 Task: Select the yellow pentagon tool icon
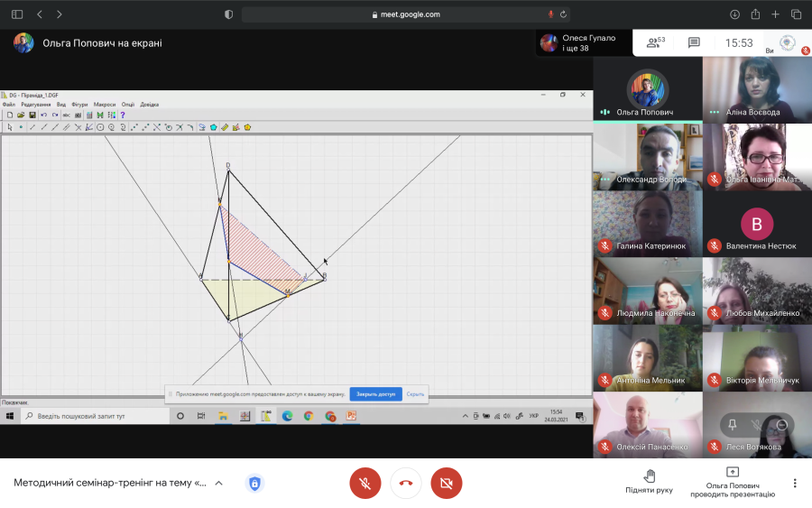247,127
